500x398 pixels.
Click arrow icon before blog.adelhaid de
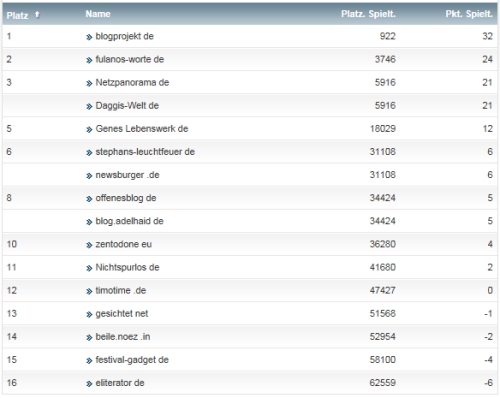[89, 222]
